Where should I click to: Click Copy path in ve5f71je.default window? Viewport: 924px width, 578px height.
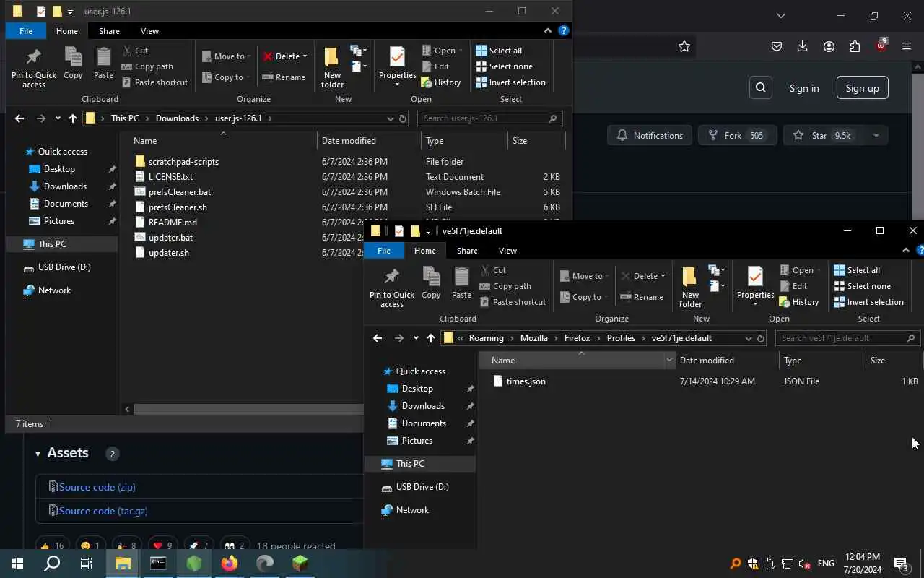click(x=505, y=286)
